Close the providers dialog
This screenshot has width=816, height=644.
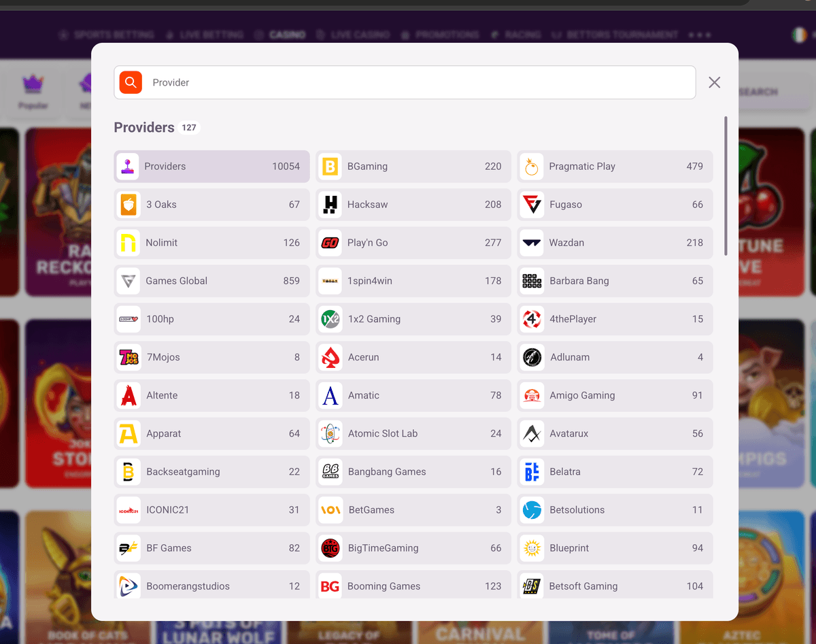coord(714,82)
